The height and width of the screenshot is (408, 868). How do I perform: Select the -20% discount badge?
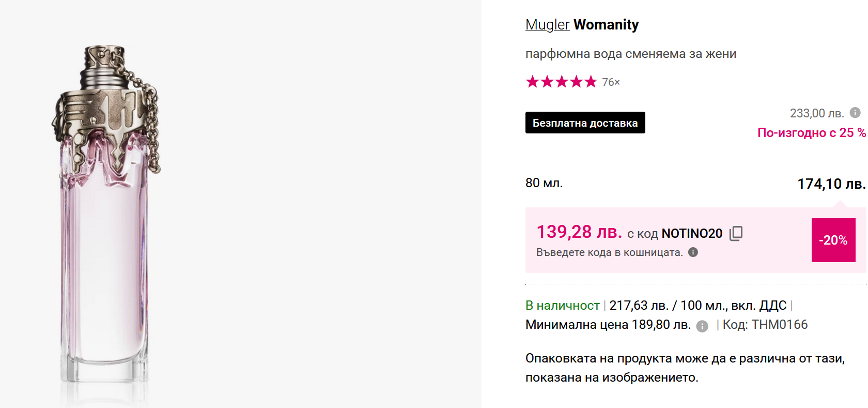point(833,240)
